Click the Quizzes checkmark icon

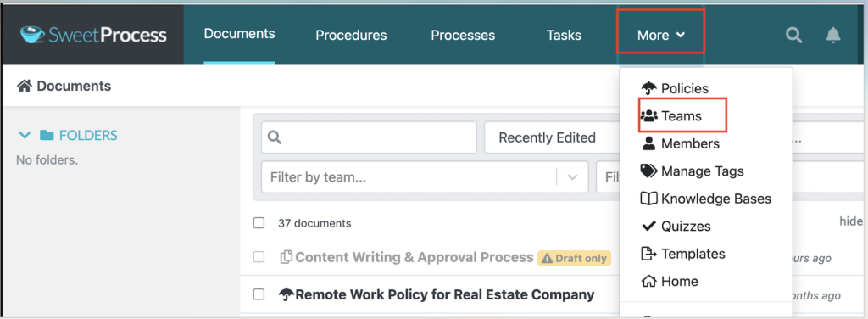coord(648,226)
